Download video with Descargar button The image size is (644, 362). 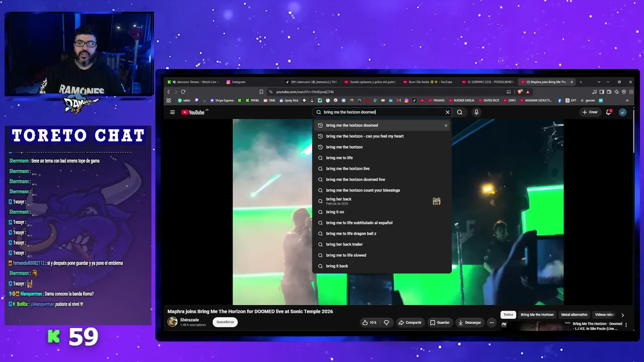pos(469,322)
